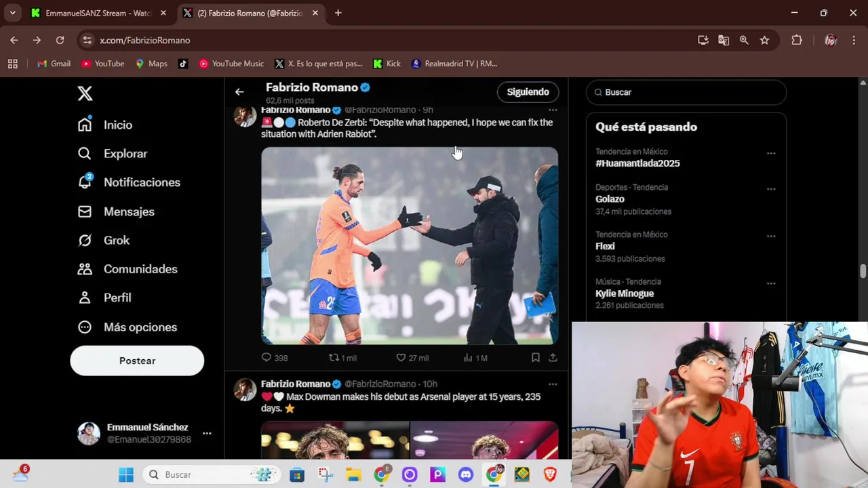Image resolution: width=868 pixels, height=488 pixels.
Task: Open the Rabiot and De Zerbi handshake photo
Action: tap(410, 246)
